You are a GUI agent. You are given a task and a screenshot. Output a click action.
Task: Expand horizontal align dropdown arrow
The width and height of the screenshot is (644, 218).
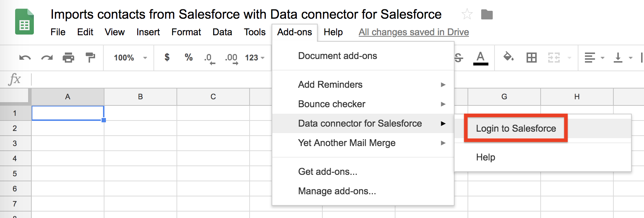pyautogui.click(x=602, y=58)
